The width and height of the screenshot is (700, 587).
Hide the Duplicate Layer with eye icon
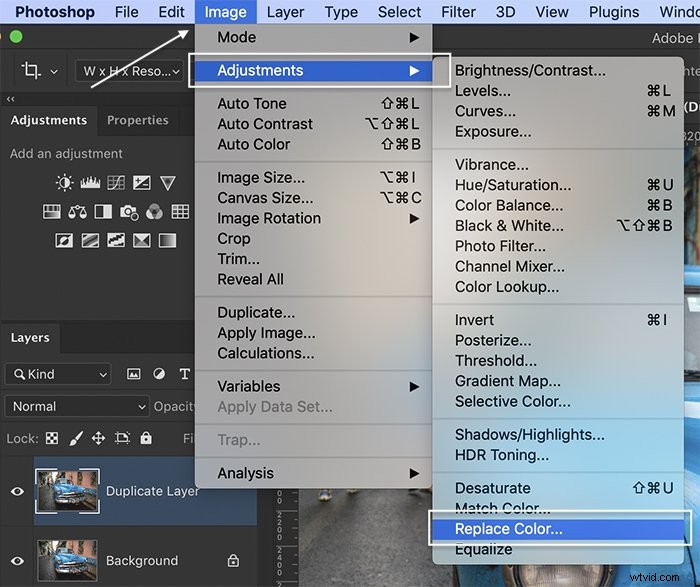click(x=17, y=491)
